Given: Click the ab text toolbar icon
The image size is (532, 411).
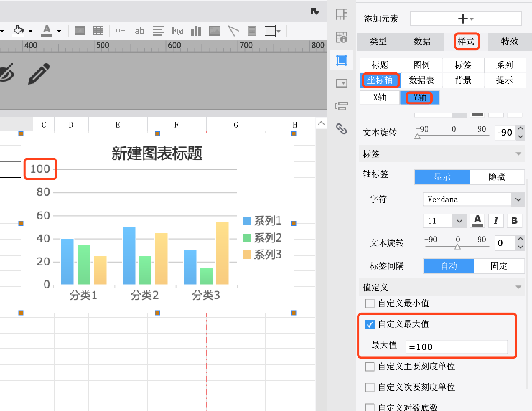Looking at the screenshot, I should tap(140, 31).
